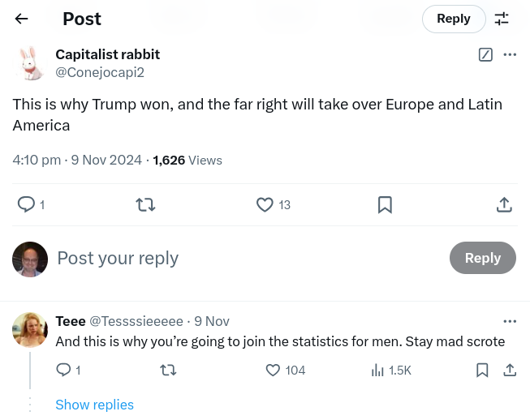Image resolution: width=530 pixels, height=420 pixels.
Task: Like Teee's reply with 104 likes
Action: point(274,371)
